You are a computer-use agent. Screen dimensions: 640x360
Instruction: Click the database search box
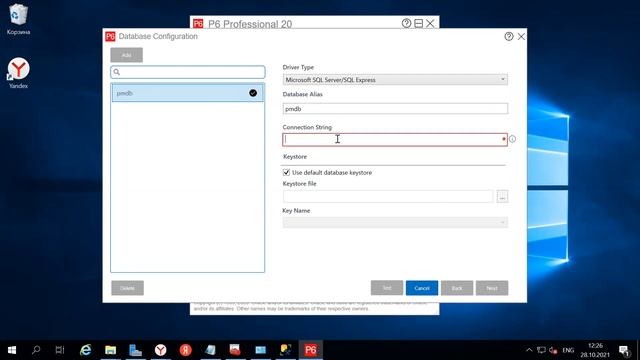pos(188,72)
